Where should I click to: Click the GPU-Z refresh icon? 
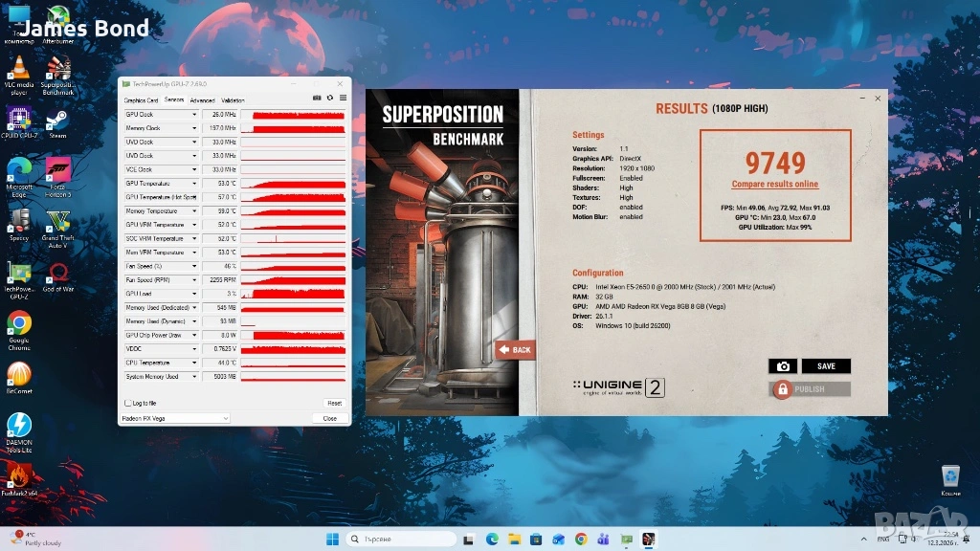(330, 98)
